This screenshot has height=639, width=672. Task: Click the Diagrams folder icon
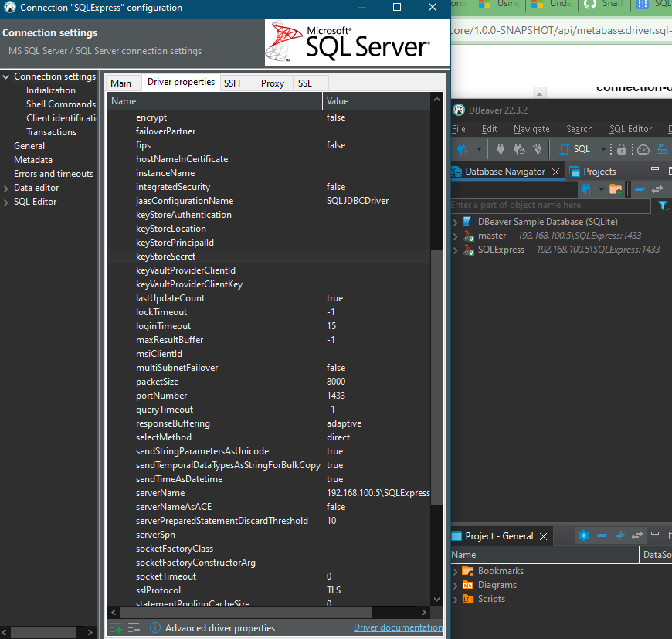[x=467, y=585]
